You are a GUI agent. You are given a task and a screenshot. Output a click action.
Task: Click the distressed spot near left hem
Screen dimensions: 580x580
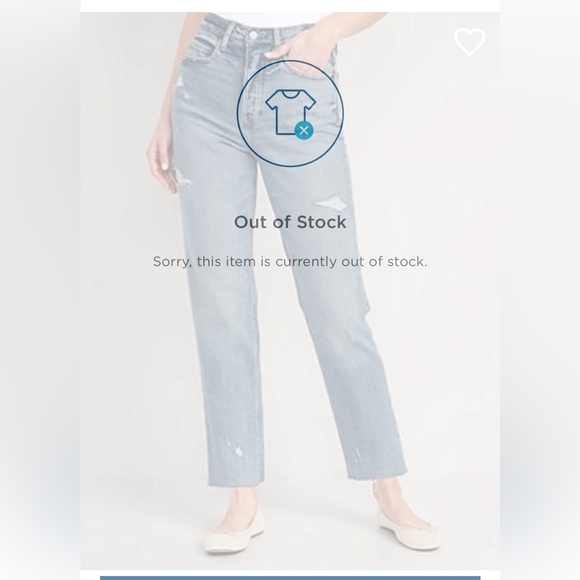tap(239, 451)
